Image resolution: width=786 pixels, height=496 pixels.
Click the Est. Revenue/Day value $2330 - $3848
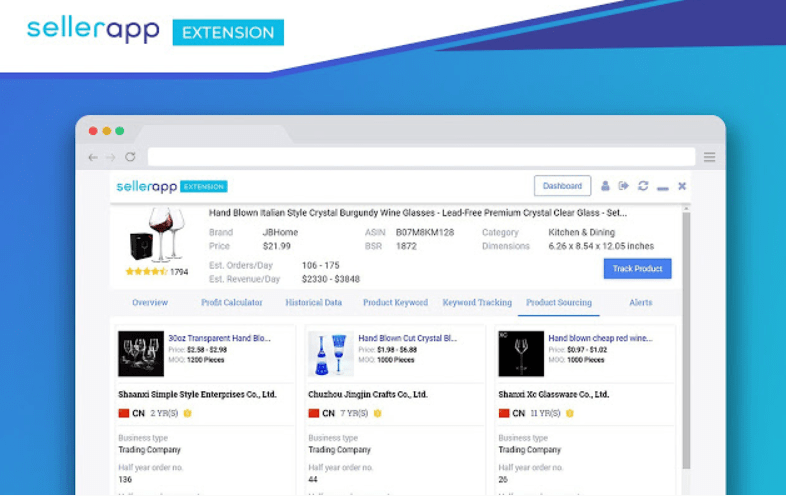[x=331, y=279]
